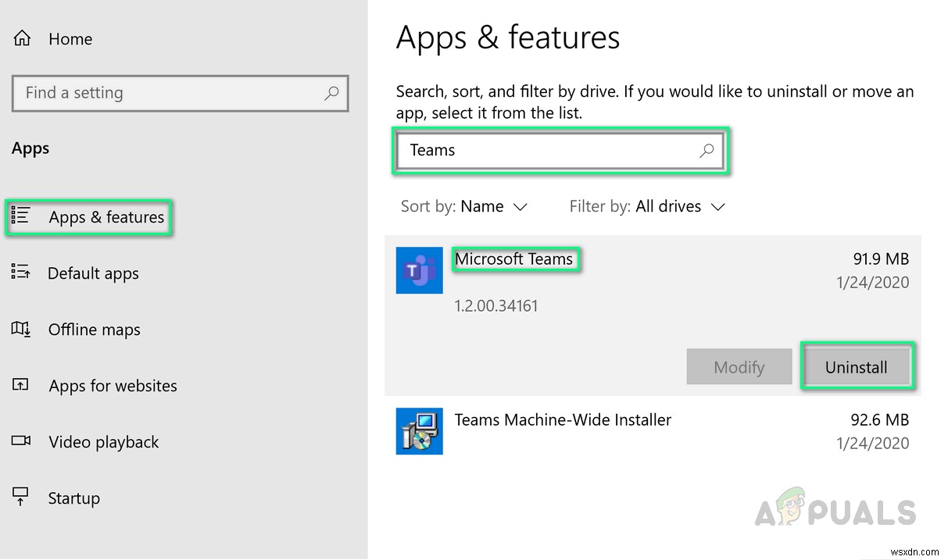Click the Apps & features list icon
Image resolution: width=948 pixels, height=560 pixels.
[21, 216]
